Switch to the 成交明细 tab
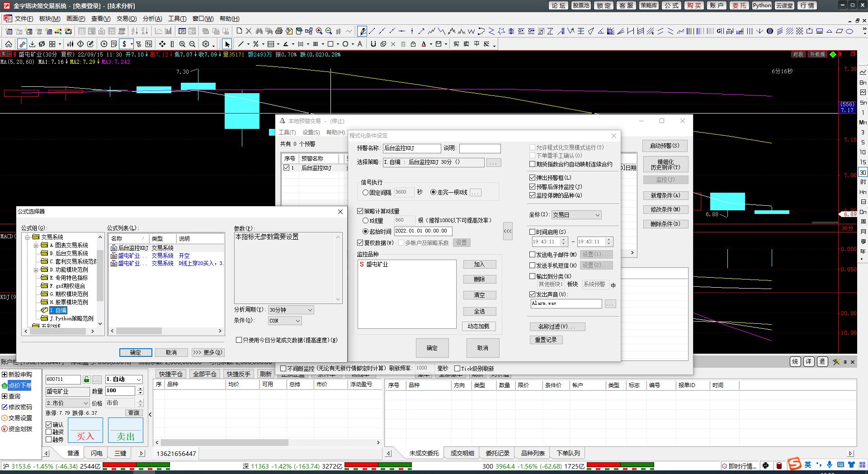This screenshot has height=474, width=868. [462, 453]
